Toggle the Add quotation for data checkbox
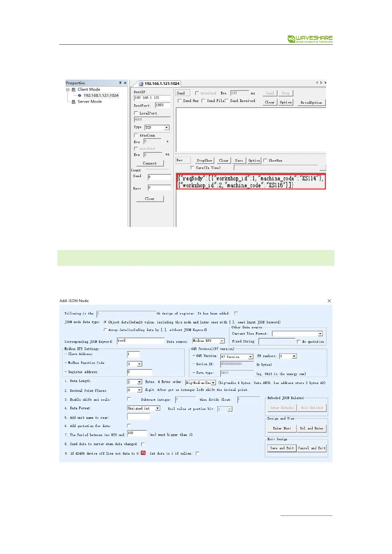Screen dimensions: 392x554 pos(129,426)
